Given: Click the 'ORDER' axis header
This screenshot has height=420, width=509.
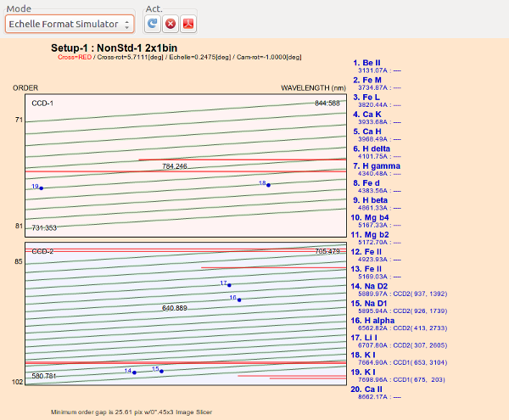Looking at the screenshot, I should (x=25, y=88).
